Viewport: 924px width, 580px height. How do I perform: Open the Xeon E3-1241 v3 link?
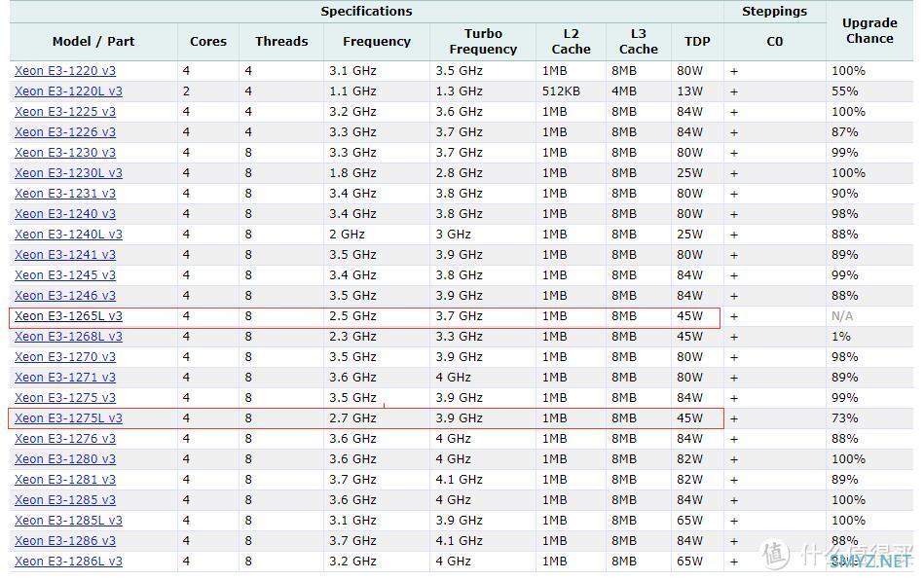pos(65,254)
